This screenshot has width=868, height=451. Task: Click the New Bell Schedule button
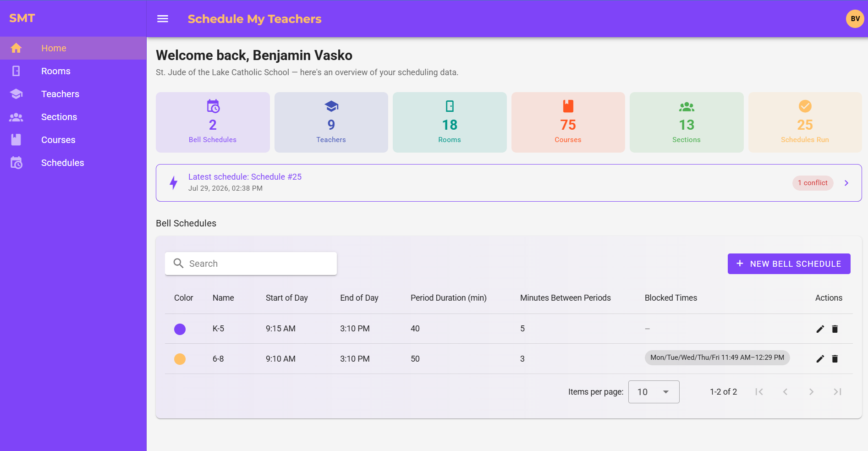[x=789, y=264]
